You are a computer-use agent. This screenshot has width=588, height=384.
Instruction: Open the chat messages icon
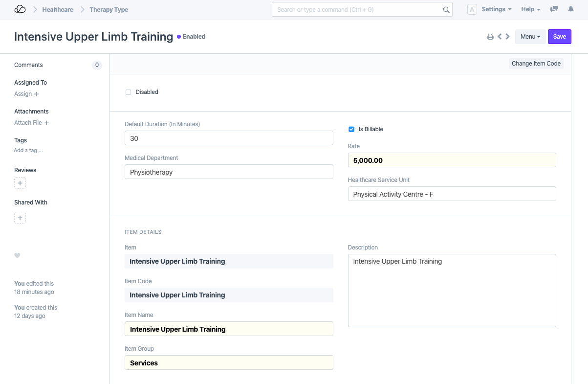pos(554,9)
